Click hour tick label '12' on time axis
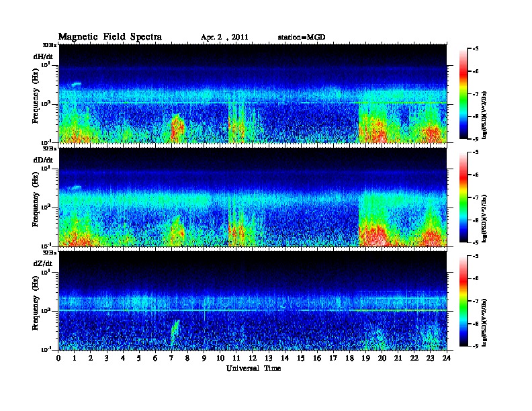 (253, 358)
